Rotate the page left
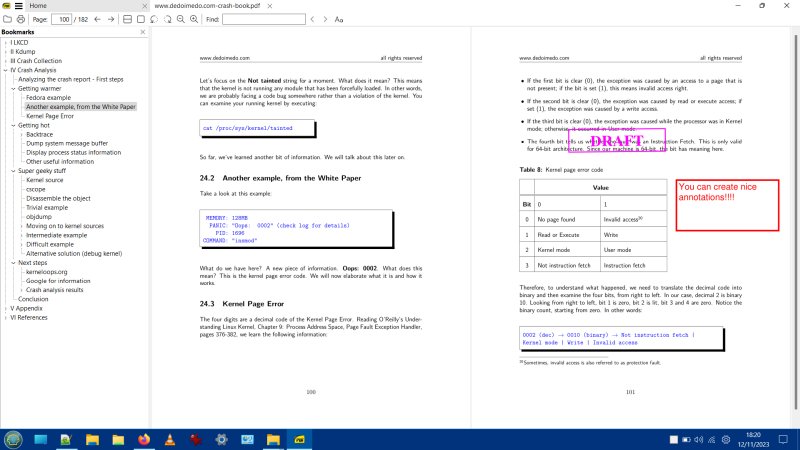This screenshot has height=450, width=800. (x=154, y=19)
